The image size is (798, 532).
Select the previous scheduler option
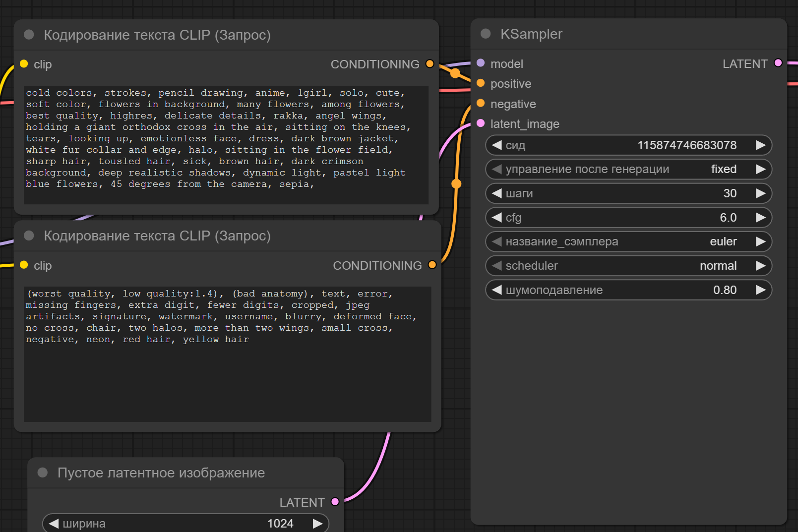(x=497, y=266)
